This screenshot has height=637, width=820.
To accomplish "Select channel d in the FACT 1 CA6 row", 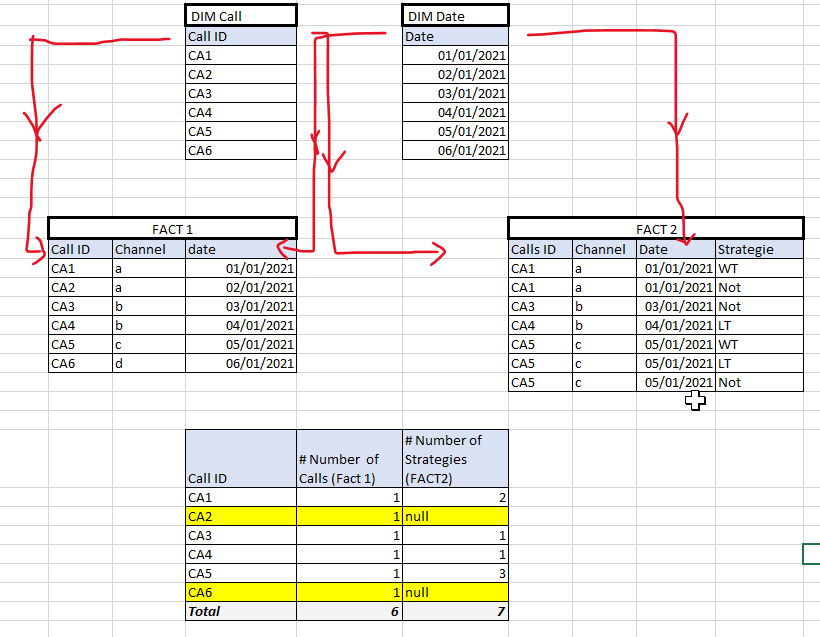I will click(149, 363).
